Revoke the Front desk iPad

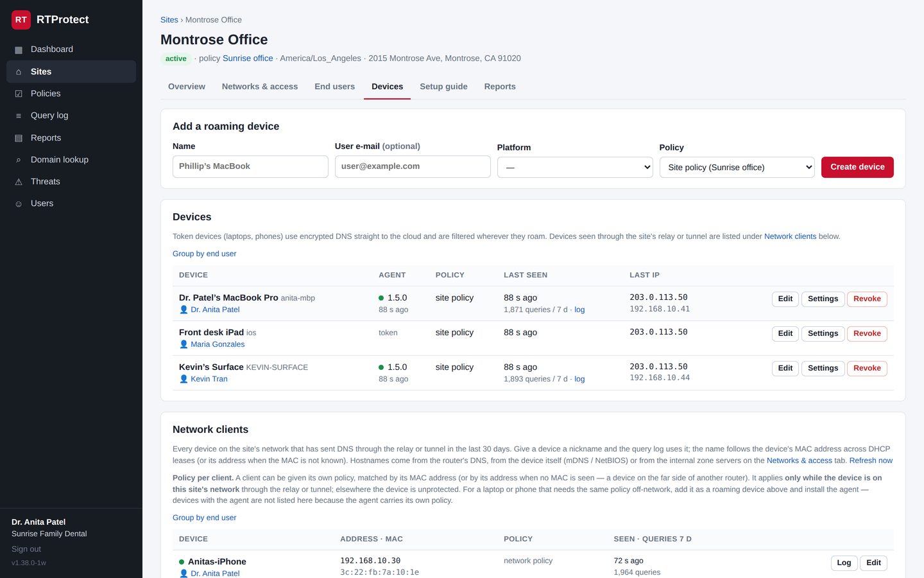coord(867,333)
